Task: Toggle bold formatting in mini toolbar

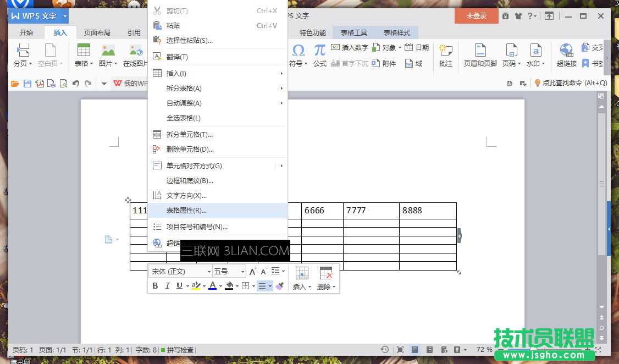Action: pos(156,285)
